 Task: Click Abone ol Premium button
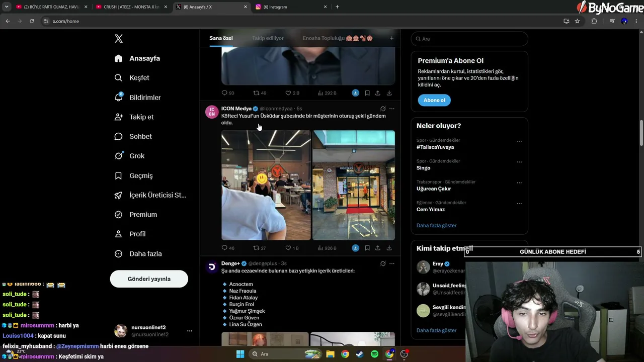pos(434,100)
